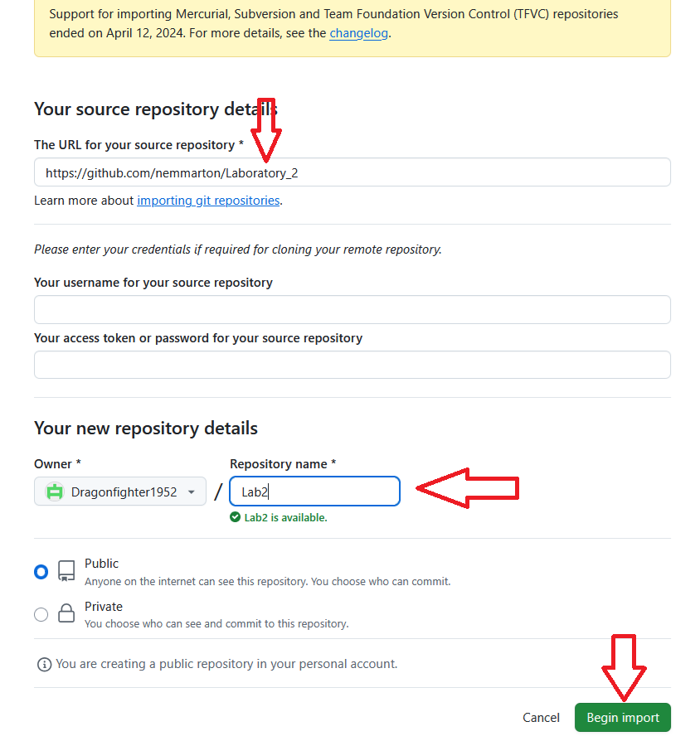Image resolution: width=700 pixels, height=741 pixels.
Task: Click the Public option label text
Action: pos(102,564)
